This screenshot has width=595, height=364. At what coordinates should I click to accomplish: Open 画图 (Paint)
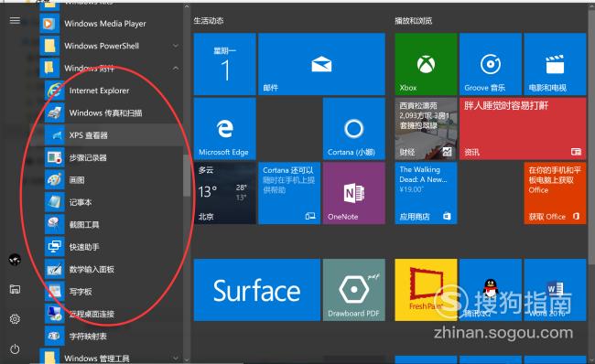click(114, 180)
